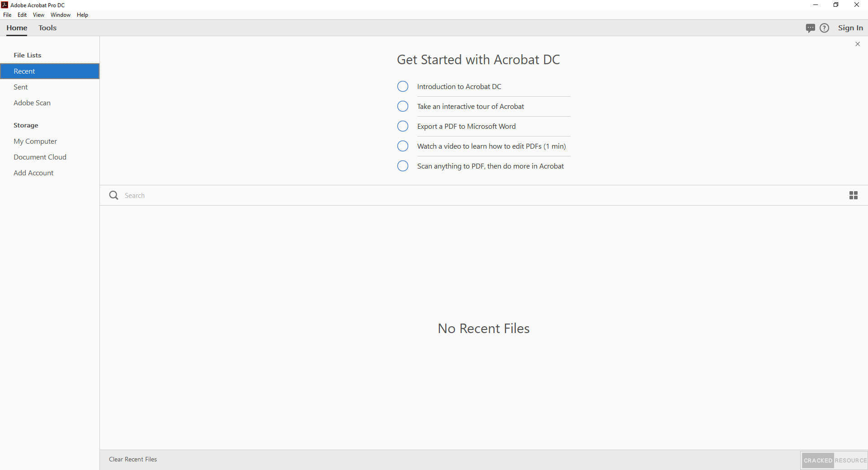This screenshot has height=470, width=868.
Task: Open the Help question mark icon
Action: pyautogui.click(x=824, y=28)
